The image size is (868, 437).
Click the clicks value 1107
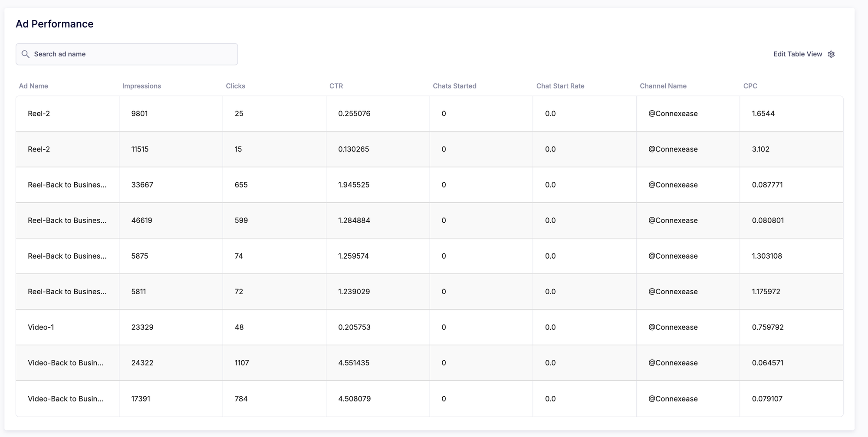pyautogui.click(x=242, y=363)
